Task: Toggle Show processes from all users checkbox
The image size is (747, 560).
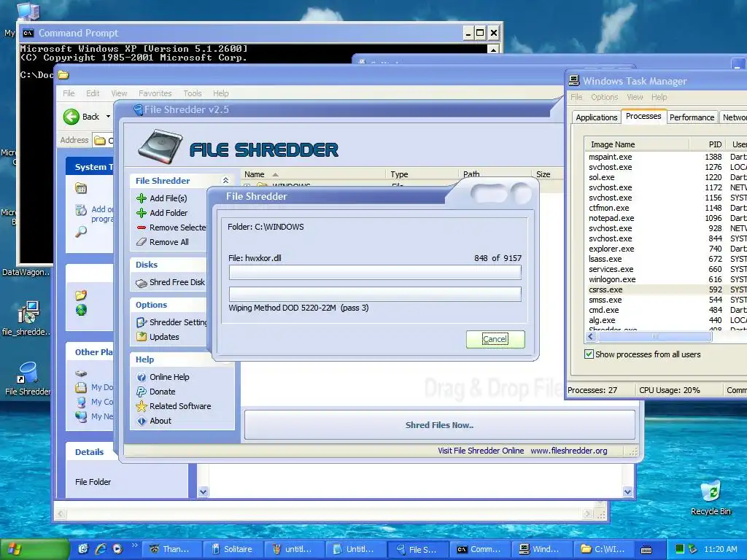Action: tap(589, 354)
